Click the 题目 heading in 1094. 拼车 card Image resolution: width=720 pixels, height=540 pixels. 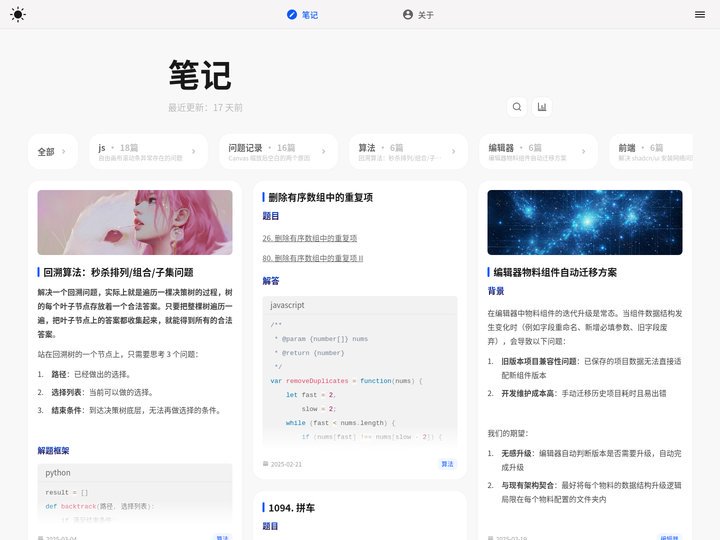270,526
